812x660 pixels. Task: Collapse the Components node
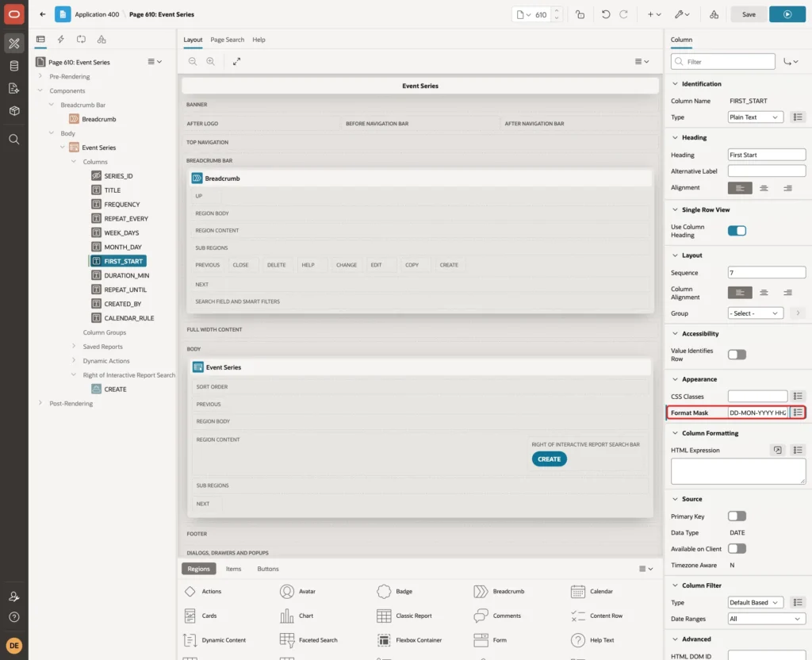pos(40,90)
